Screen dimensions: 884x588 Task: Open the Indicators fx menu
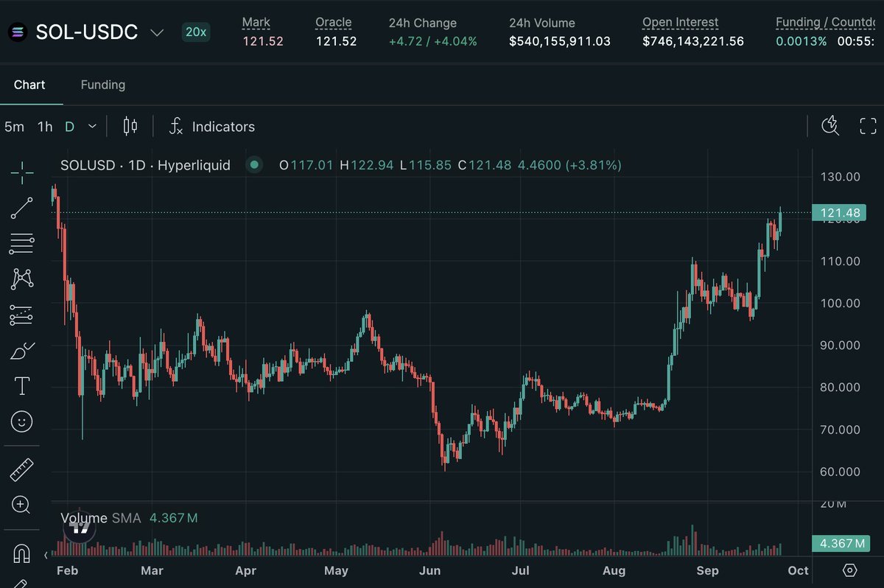point(212,127)
